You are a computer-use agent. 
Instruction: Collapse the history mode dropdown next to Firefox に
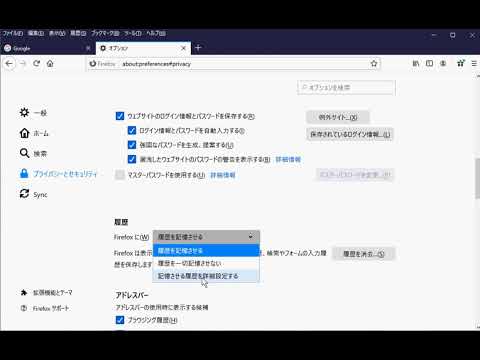pos(206,237)
